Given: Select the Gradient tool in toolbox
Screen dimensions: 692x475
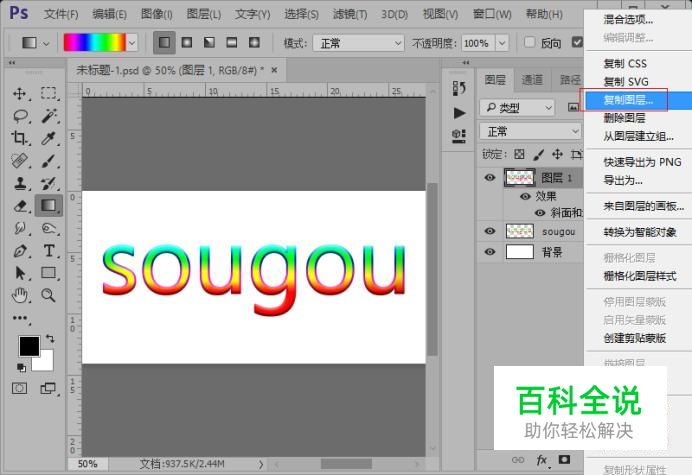Looking at the screenshot, I should point(49,206).
